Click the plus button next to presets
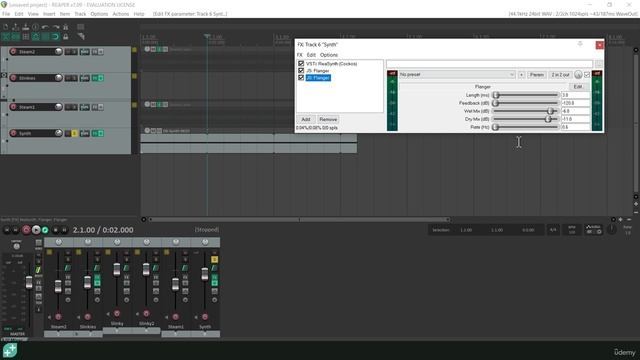The height and width of the screenshot is (360, 640). point(521,75)
